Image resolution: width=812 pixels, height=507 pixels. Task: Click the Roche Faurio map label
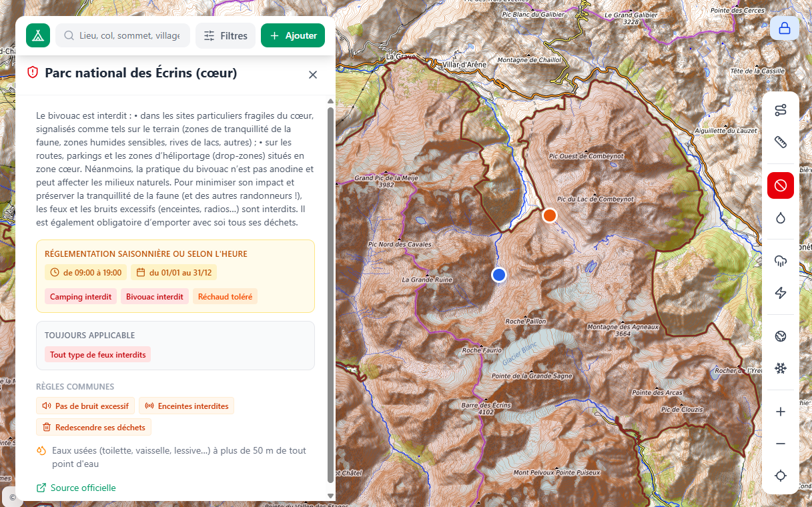[x=482, y=350]
